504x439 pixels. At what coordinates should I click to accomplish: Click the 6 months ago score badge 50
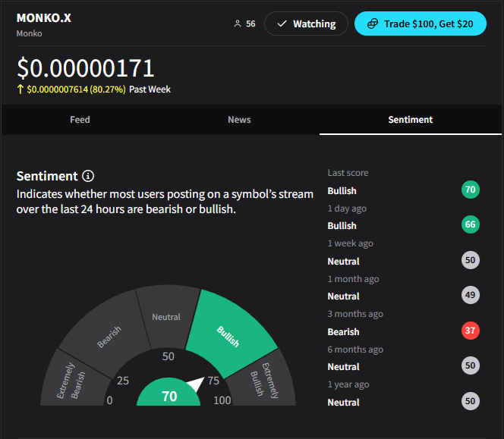471,365
